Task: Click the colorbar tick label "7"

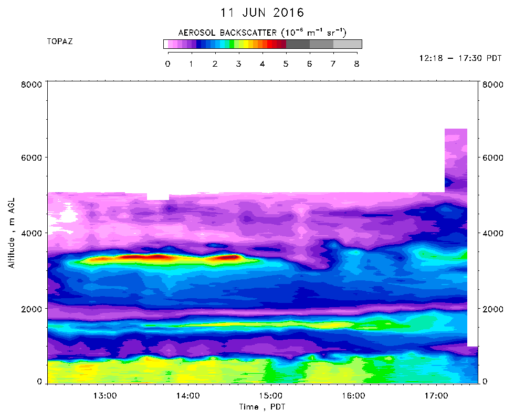Action: (333, 64)
